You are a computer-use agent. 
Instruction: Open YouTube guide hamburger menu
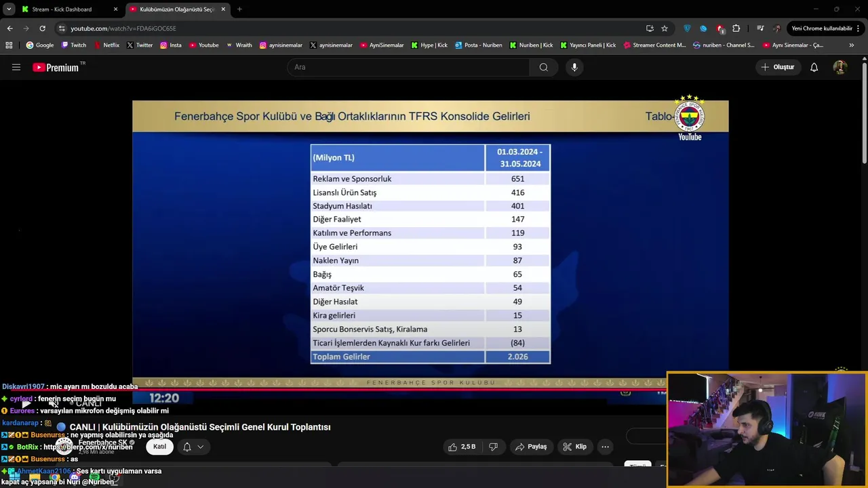point(16,67)
